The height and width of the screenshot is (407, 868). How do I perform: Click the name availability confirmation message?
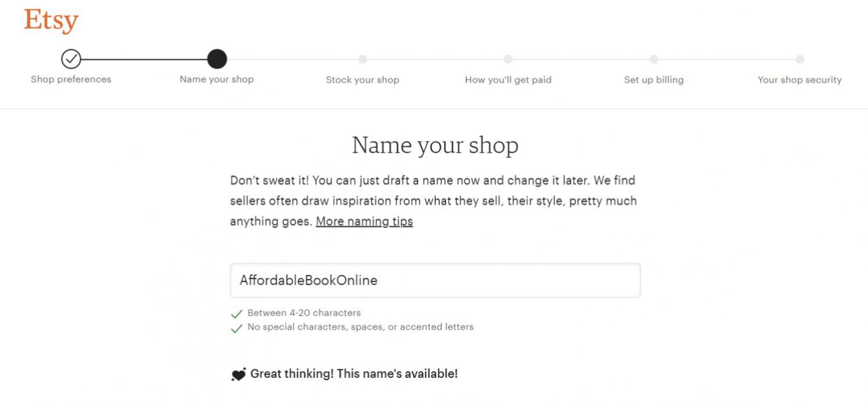(353, 373)
